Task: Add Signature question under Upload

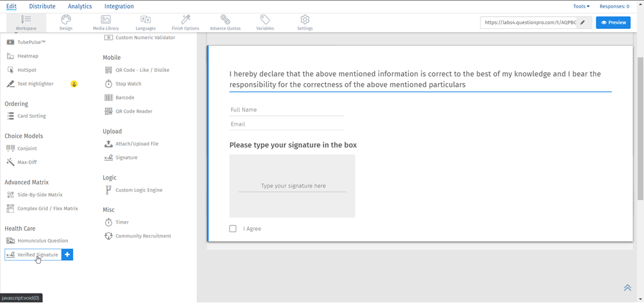Action: pyautogui.click(x=121, y=157)
